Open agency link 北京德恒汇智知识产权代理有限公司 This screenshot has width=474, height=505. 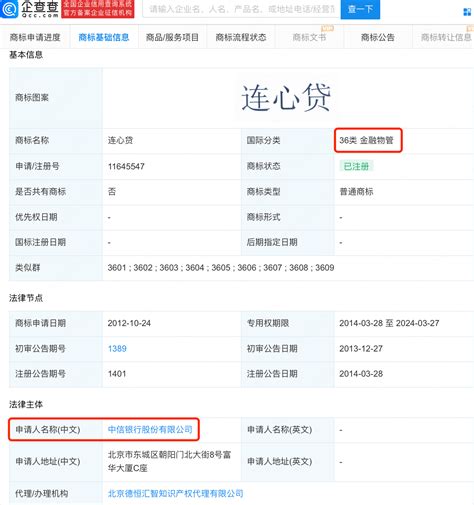(175, 493)
